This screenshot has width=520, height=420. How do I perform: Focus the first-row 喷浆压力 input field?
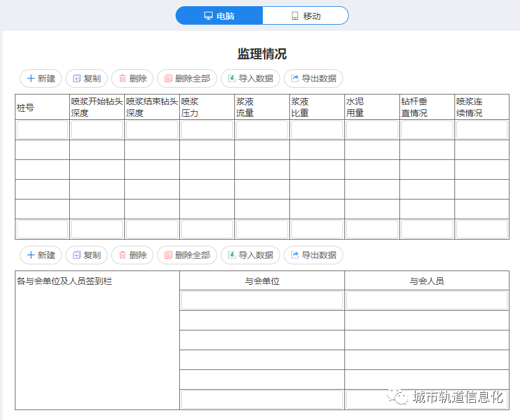(x=207, y=130)
